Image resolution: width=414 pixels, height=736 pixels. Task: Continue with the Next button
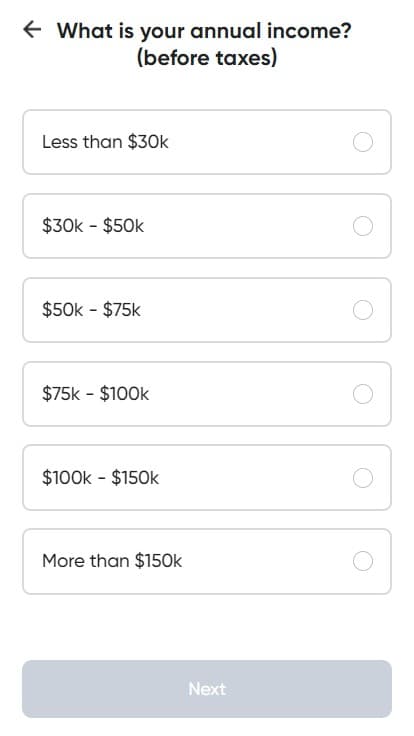[207, 689]
